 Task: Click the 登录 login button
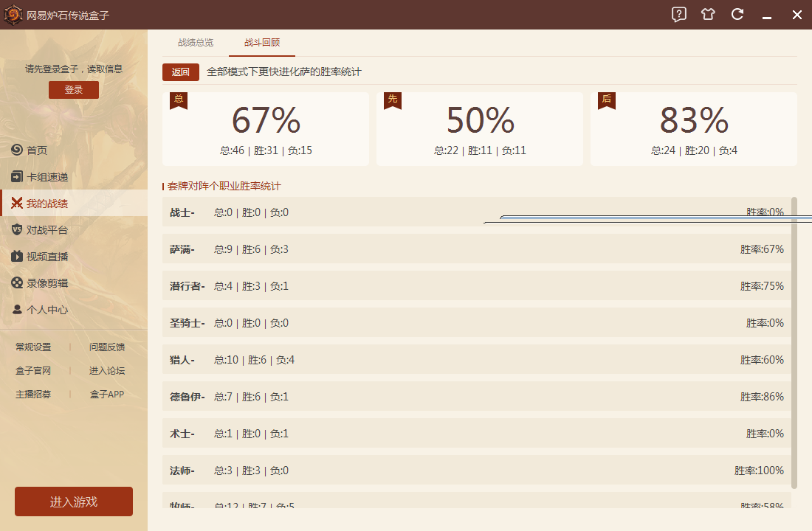(x=74, y=90)
